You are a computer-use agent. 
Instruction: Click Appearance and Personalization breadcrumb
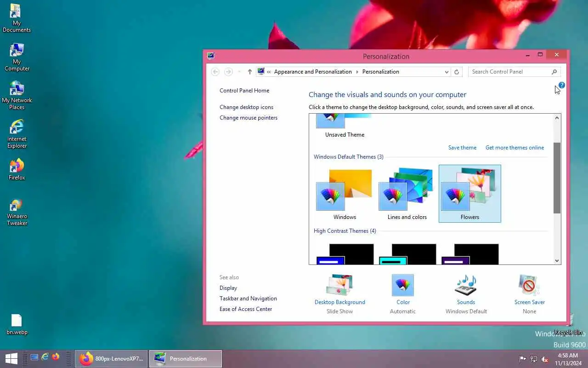tap(313, 72)
